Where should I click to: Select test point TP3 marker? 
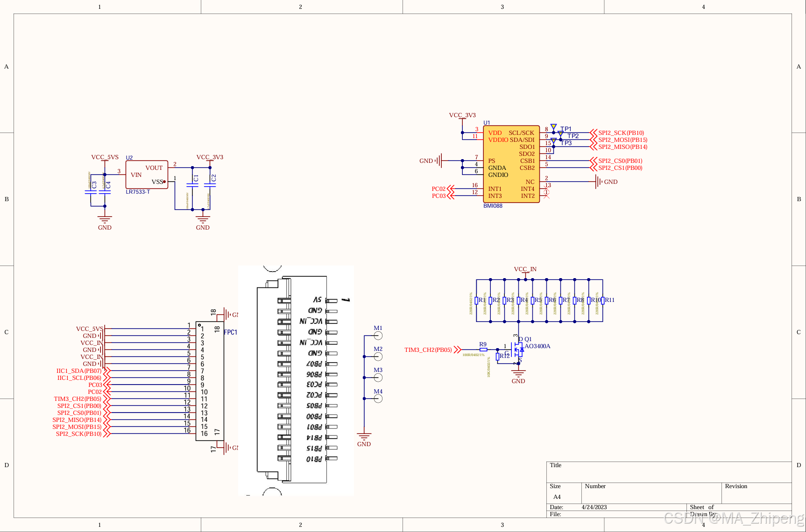[553, 141]
